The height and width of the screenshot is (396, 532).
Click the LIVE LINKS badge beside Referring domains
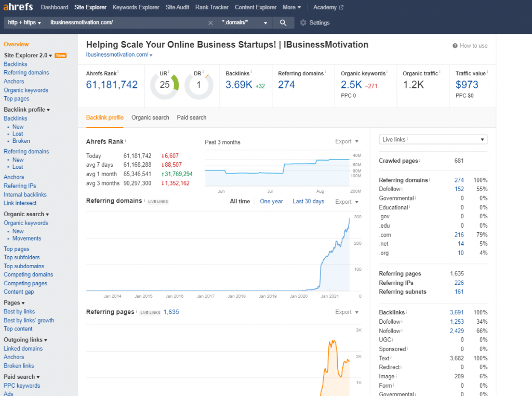pyautogui.click(x=158, y=202)
